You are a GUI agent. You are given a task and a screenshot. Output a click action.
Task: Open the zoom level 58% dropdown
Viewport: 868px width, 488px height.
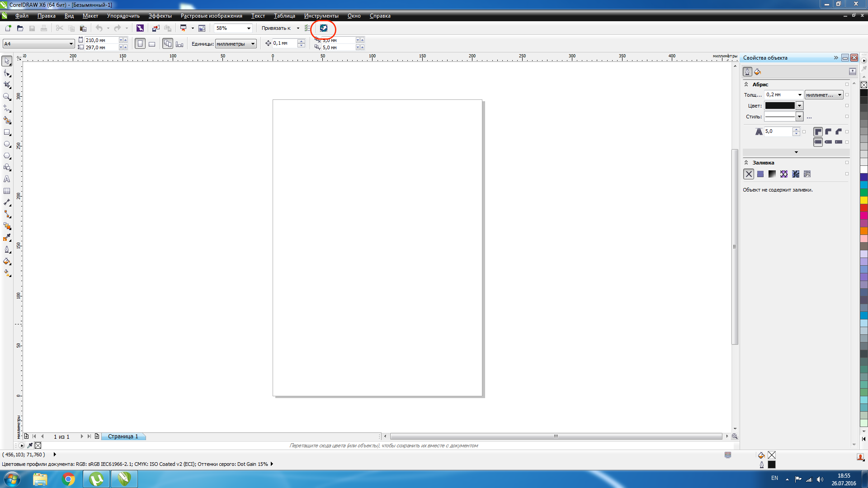[249, 28]
